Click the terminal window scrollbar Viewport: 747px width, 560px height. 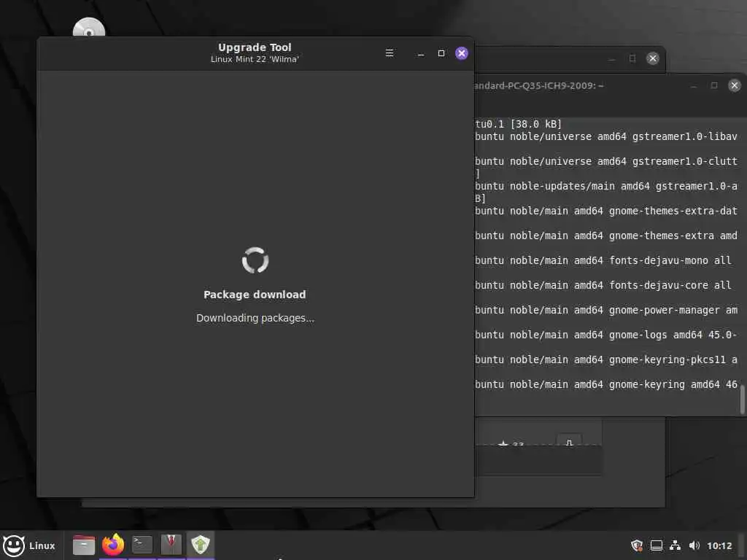(x=743, y=399)
